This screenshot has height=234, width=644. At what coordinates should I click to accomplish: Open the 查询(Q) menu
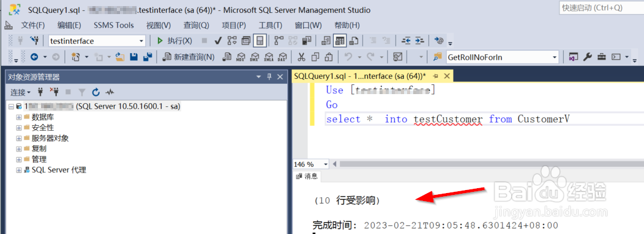196,26
